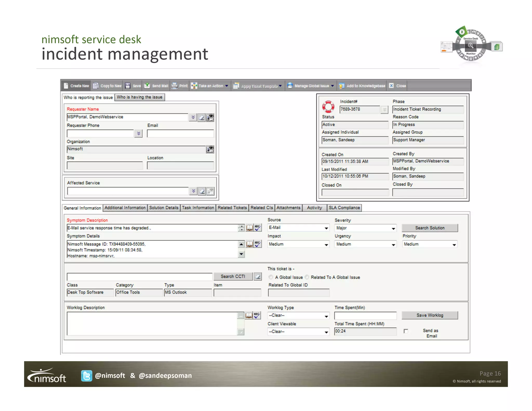Switch to Who is having the issue tab

(139, 97)
